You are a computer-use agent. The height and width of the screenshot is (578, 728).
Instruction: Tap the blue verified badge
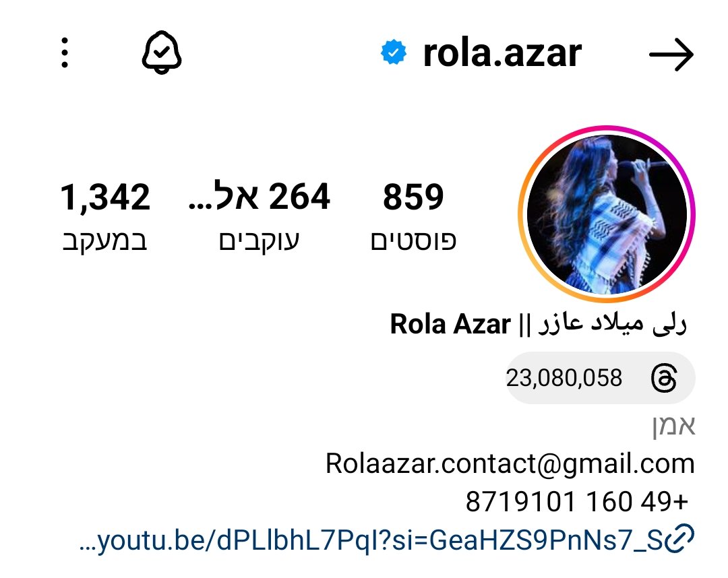point(393,53)
